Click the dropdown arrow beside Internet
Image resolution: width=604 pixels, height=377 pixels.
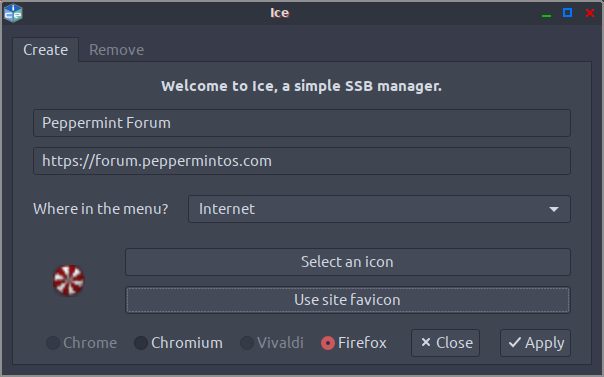(x=554, y=209)
